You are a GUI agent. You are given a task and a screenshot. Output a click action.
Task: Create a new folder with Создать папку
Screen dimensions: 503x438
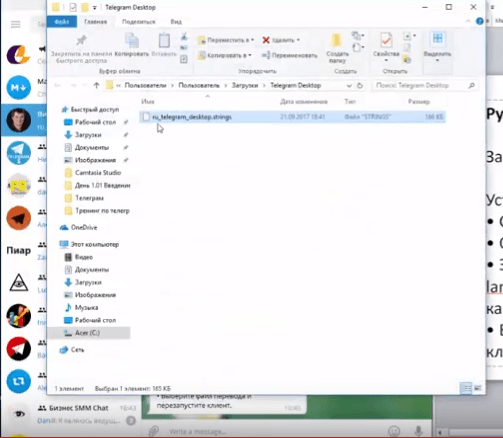tap(337, 48)
